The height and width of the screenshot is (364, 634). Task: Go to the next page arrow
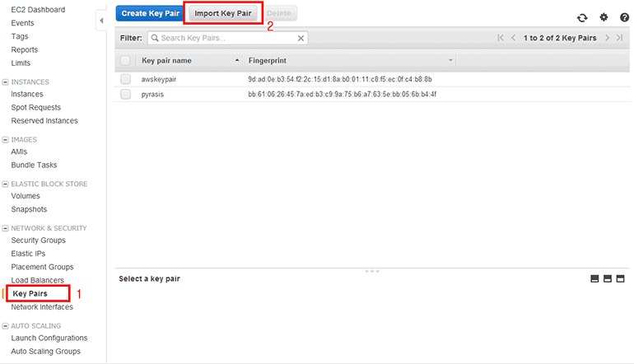click(x=607, y=38)
